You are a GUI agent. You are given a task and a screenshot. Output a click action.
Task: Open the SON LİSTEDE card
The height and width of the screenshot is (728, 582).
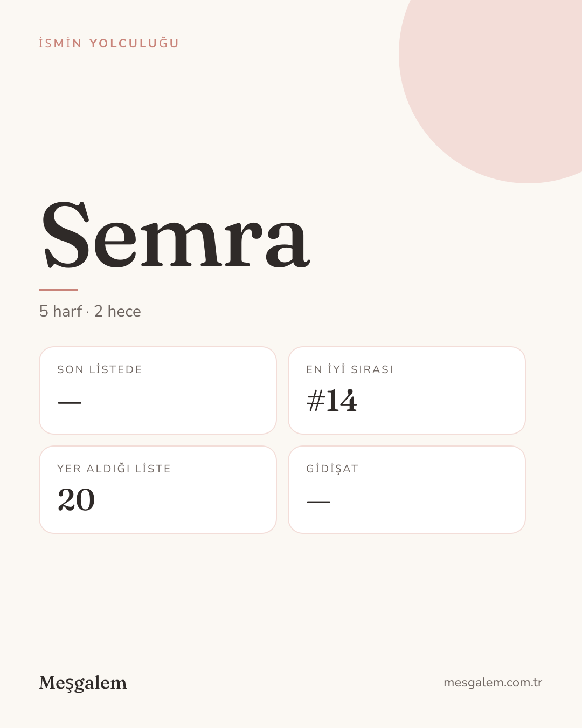(158, 390)
